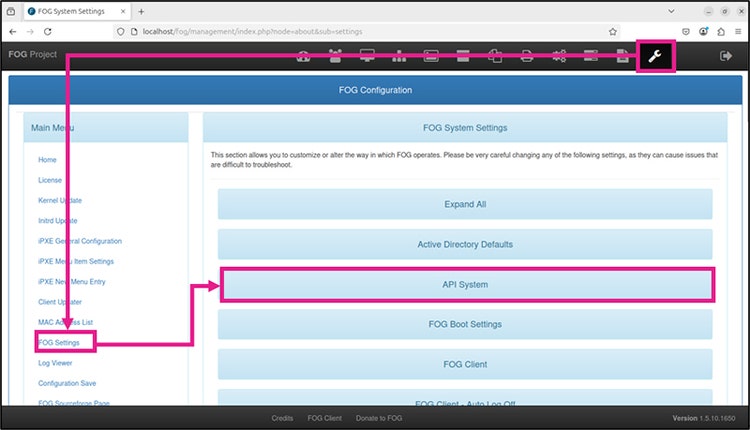Click the Credits footer link
Viewport: 750px width, 430px height.
tap(282, 418)
